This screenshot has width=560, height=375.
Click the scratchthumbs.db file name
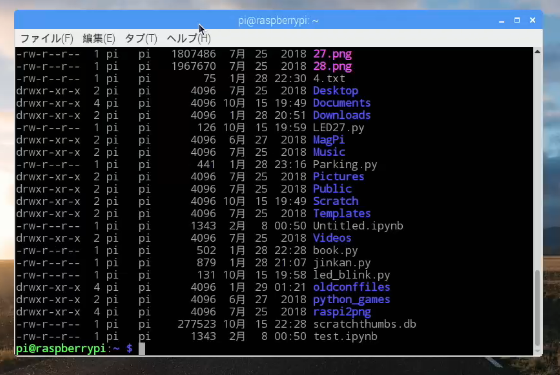[365, 324]
